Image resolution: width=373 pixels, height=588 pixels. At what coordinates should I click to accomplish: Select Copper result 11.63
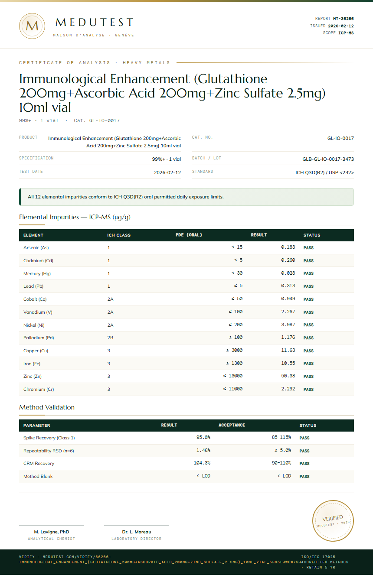[x=288, y=351]
